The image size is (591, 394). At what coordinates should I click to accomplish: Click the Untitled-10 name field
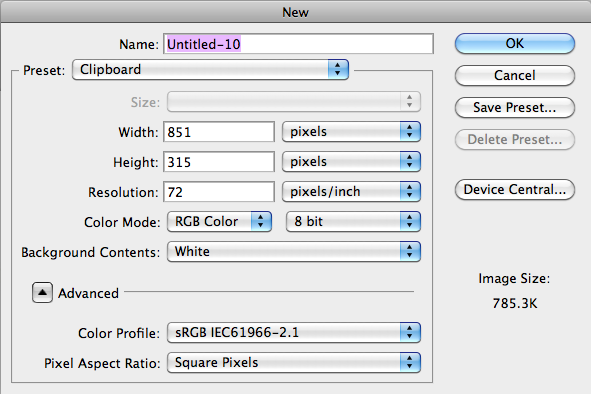pyautogui.click(x=298, y=44)
